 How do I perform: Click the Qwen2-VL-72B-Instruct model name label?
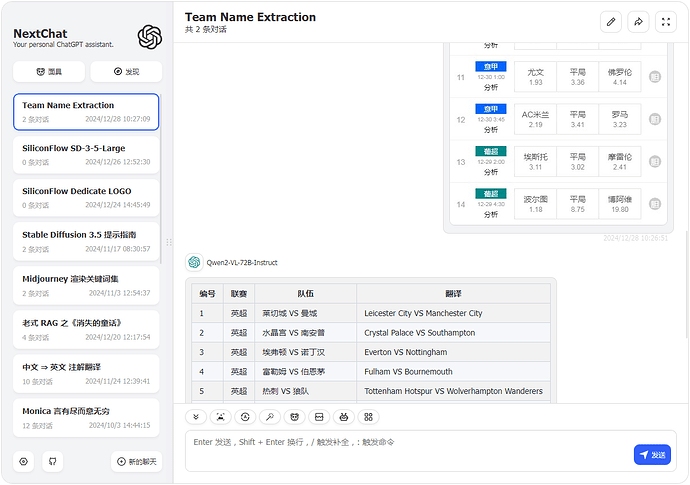pyautogui.click(x=242, y=263)
